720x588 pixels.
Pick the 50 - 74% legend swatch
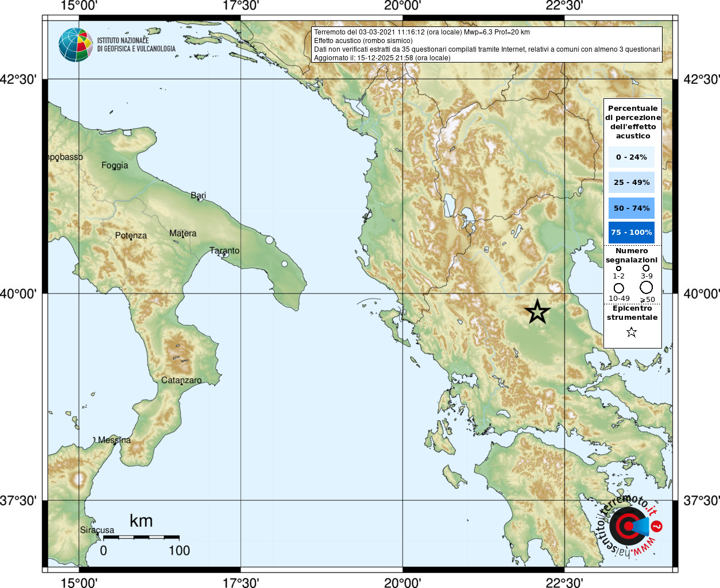(x=631, y=208)
